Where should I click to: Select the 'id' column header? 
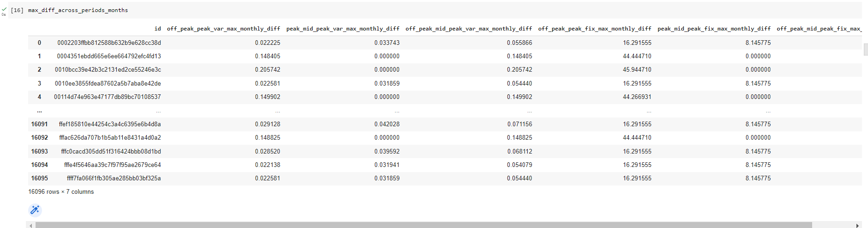(157, 29)
